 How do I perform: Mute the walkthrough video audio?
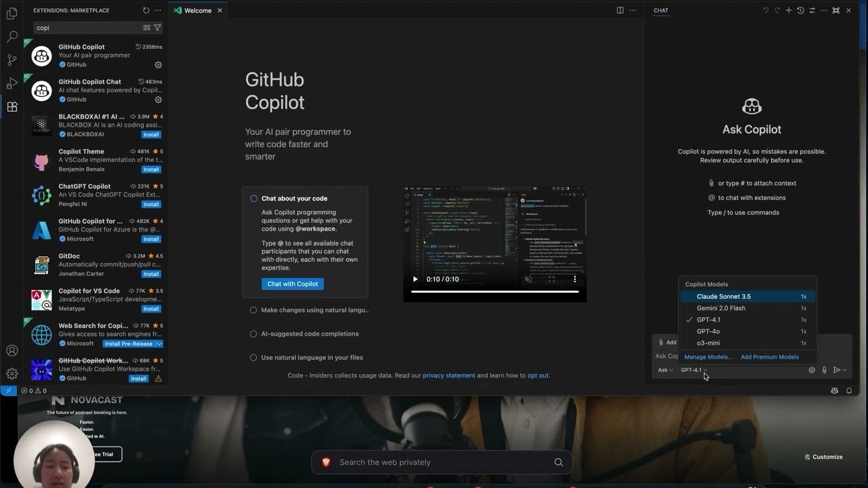coord(528,279)
